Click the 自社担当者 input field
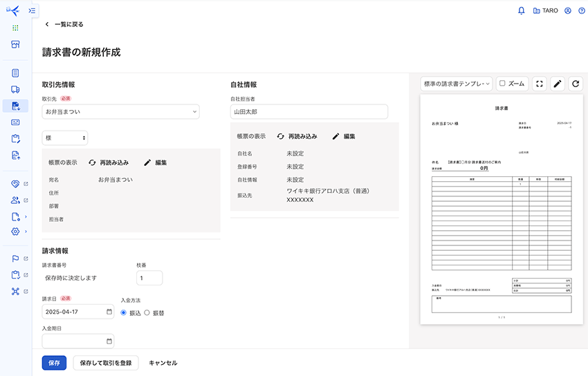The width and height of the screenshot is (588, 376). (309, 111)
